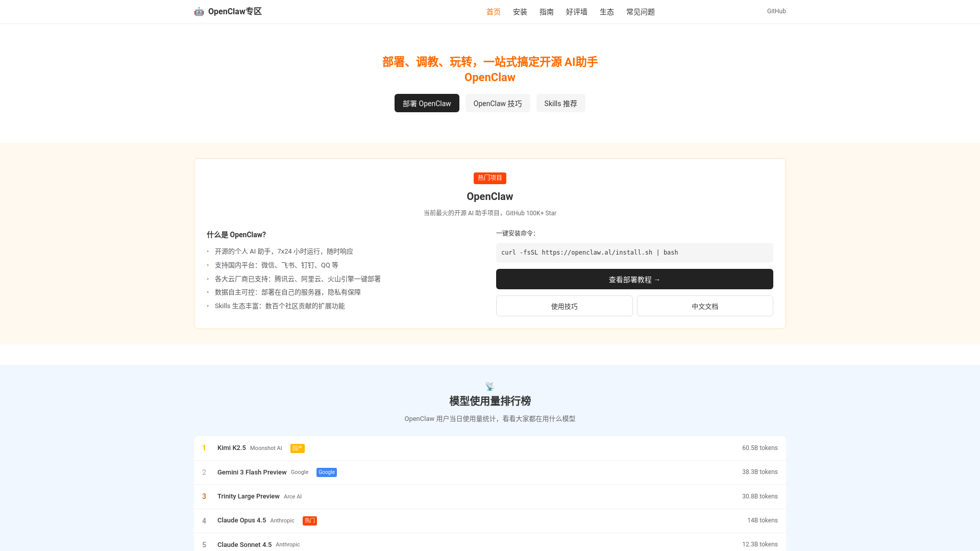Click the curl install command box
This screenshot has width=980, height=551.
tap(634, 253)
